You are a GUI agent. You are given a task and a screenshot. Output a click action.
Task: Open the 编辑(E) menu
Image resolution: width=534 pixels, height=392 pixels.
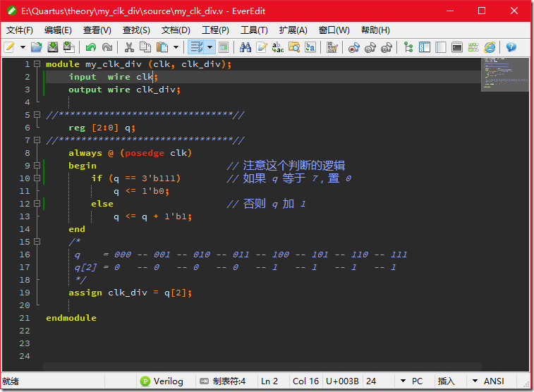click(58, 30)
